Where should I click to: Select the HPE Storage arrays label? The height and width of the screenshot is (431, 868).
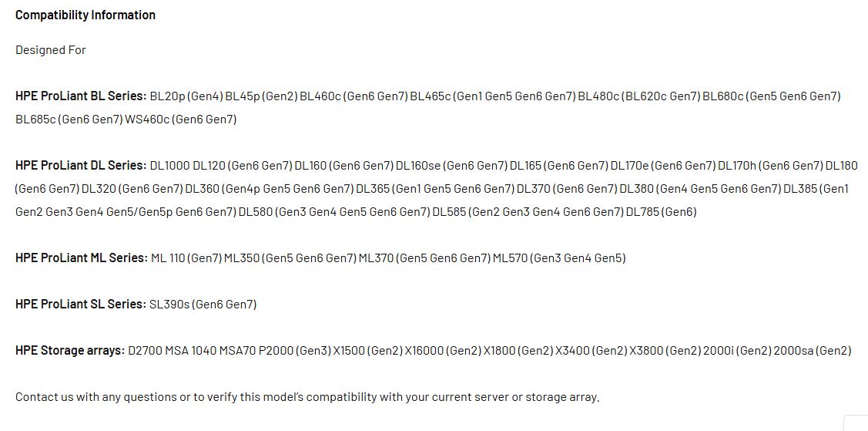pyautogui.click(x=70, y=351)
